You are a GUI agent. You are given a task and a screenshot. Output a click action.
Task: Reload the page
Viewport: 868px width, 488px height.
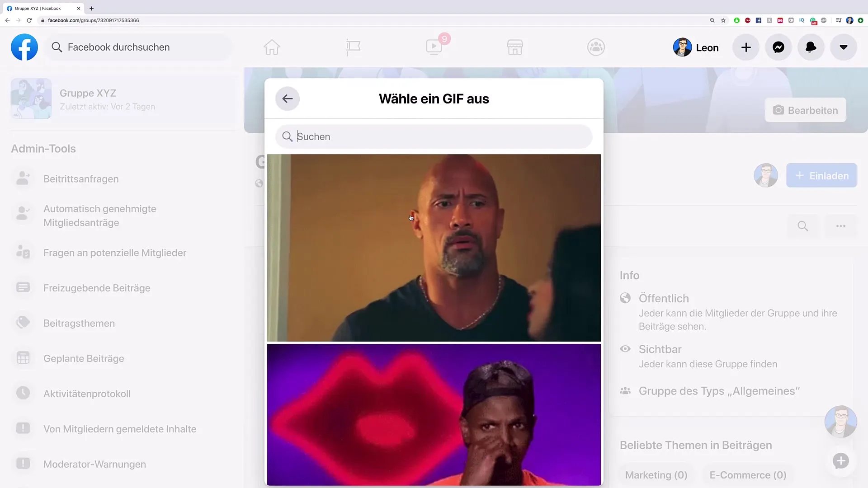(x=29, y=20)
